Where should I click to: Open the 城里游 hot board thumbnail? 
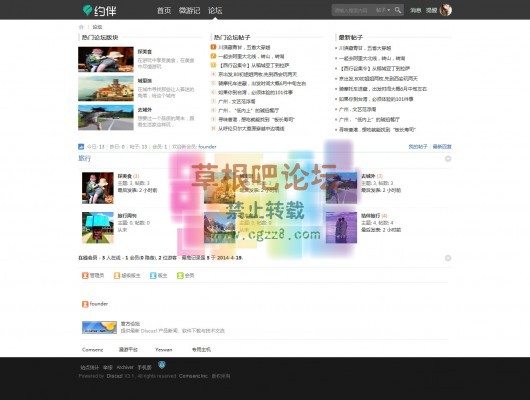[106, 89]
